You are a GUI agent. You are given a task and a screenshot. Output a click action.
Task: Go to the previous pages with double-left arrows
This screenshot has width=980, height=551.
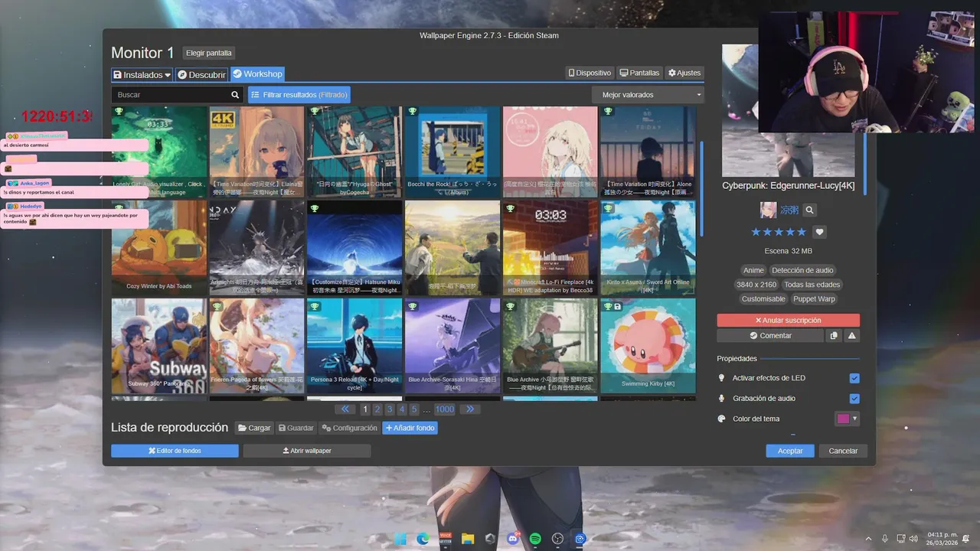pos(346,409)
